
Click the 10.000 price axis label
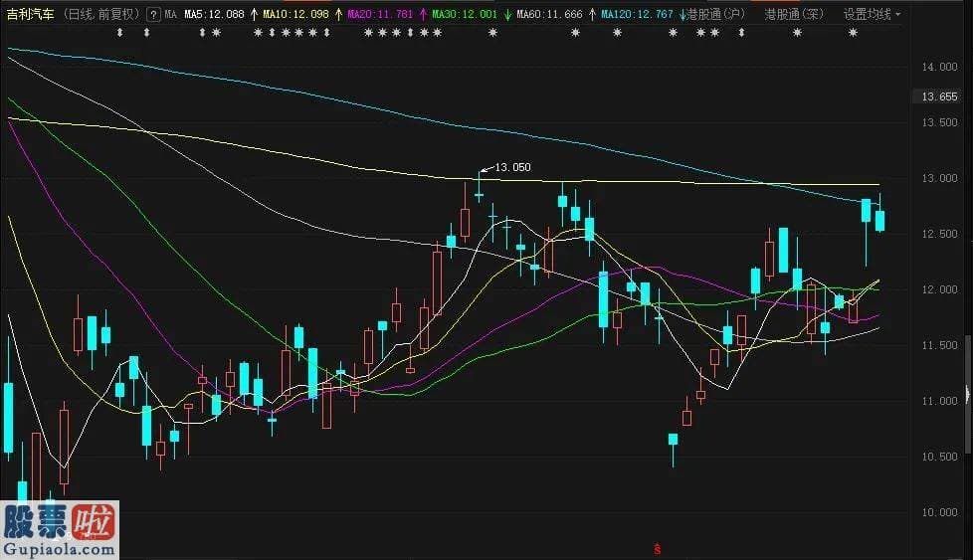[x=939, y=513]
